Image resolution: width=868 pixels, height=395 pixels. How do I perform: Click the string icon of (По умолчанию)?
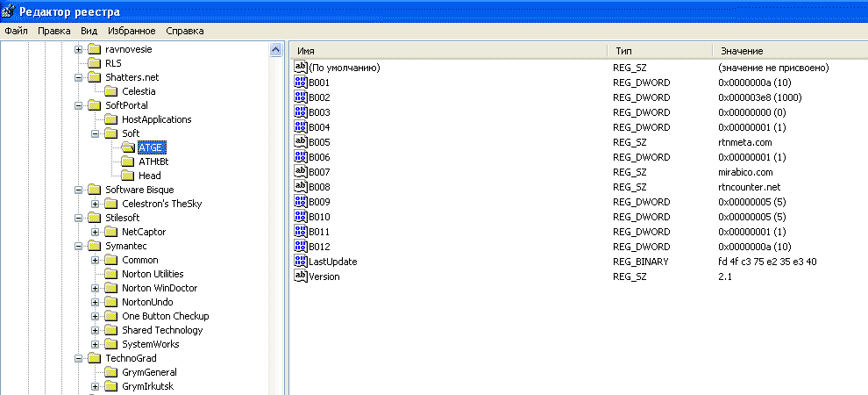tap(301, 68)
